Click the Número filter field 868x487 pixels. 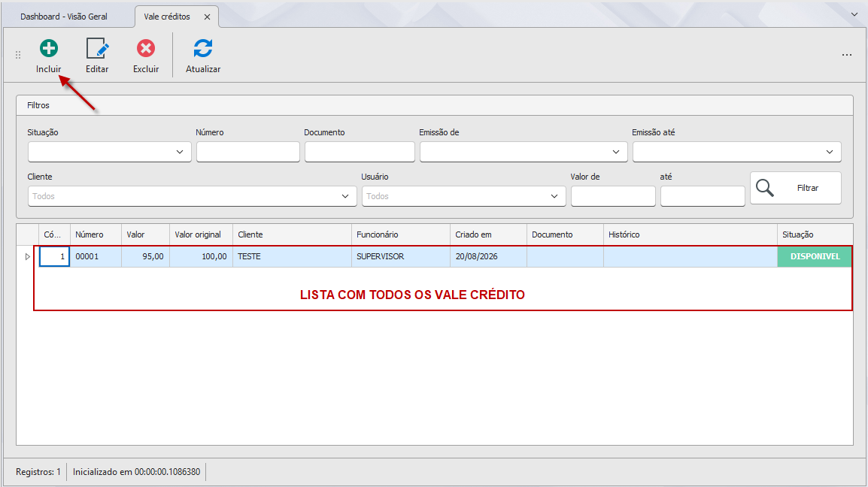248,152
